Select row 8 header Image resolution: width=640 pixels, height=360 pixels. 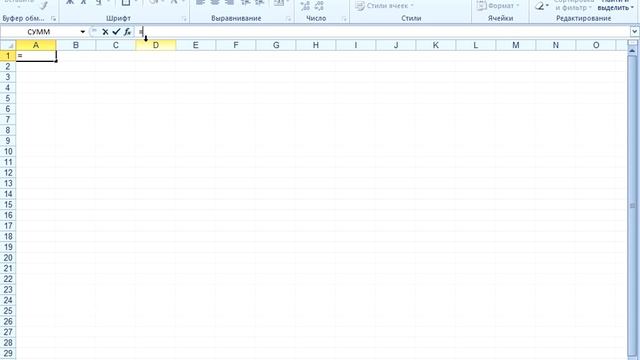pyautogui.click(x=8, y=130)
